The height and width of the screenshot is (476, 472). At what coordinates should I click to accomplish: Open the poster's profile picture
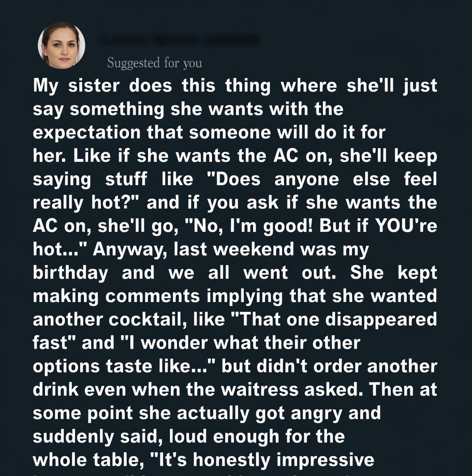point(62,45)
